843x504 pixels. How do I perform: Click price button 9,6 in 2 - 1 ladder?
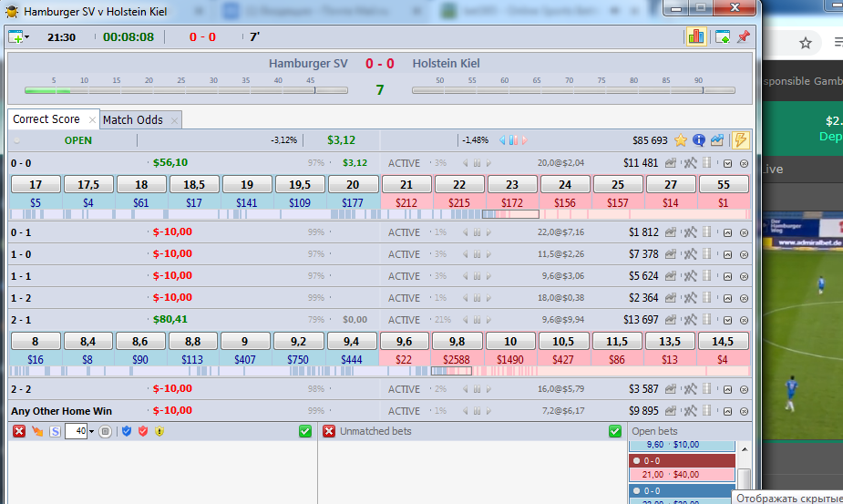coord(405,342)
